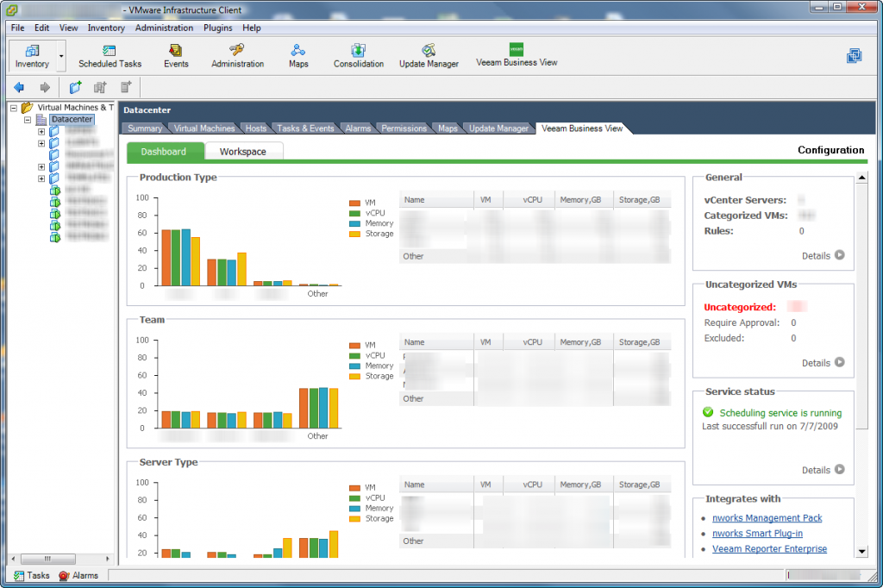Open the Inventory button dropdown arrow
This screenshot has height=588, width=883.
click(61, 56)
